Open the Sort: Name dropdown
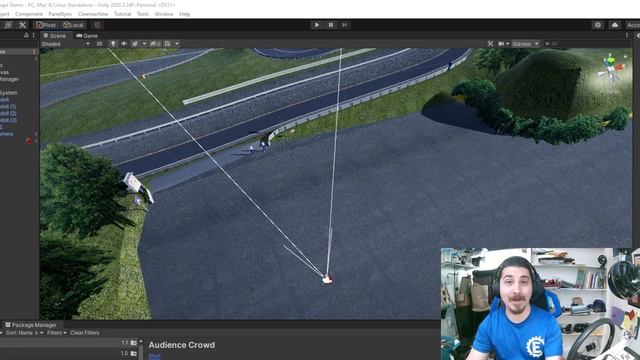 24,333
